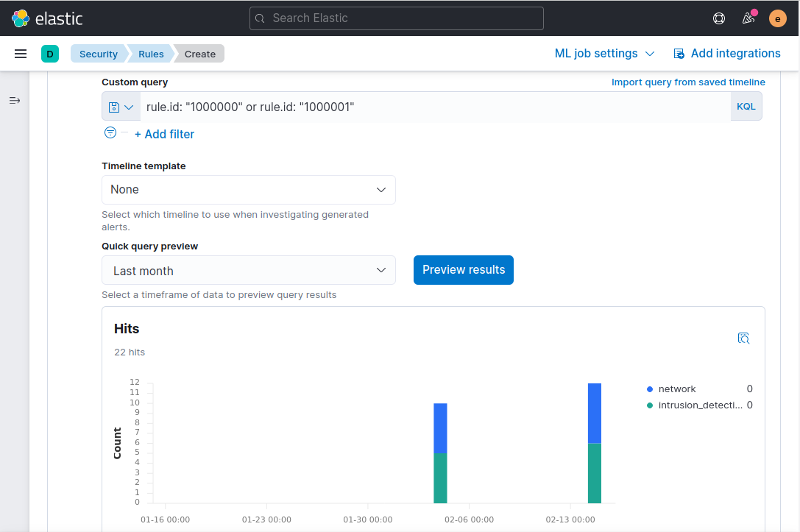Viewport: 800px width, 532px height.
Task: Open the ML job settings dropdown
Action: tap(604, 54)
